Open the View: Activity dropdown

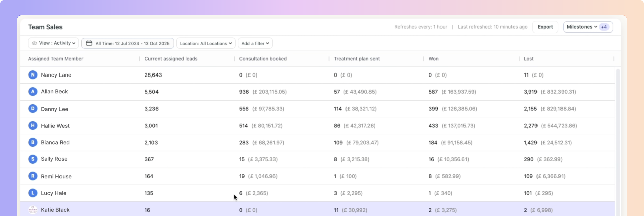(x=54, y=43)
